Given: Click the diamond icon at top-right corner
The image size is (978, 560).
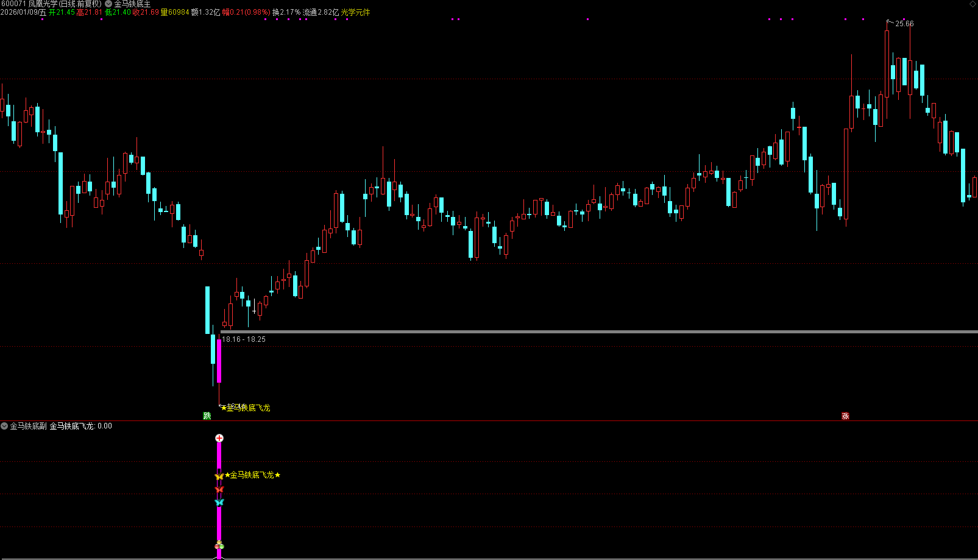Looking at the screenshot, I should pos(973,4).
